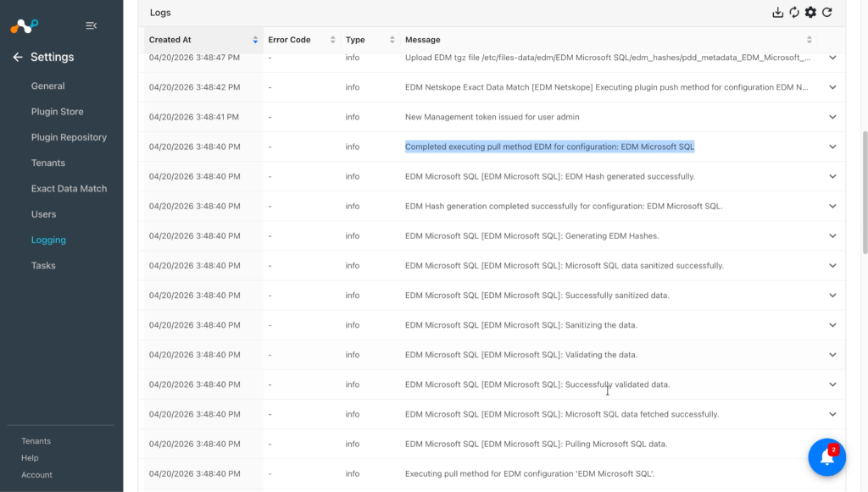Click the auto-refresh sync icon

coord(794,12)
